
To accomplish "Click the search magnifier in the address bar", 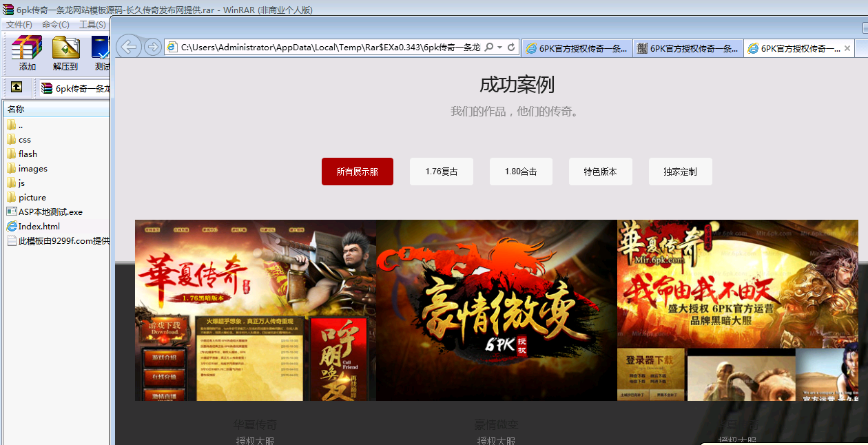I will coord(488,48).
